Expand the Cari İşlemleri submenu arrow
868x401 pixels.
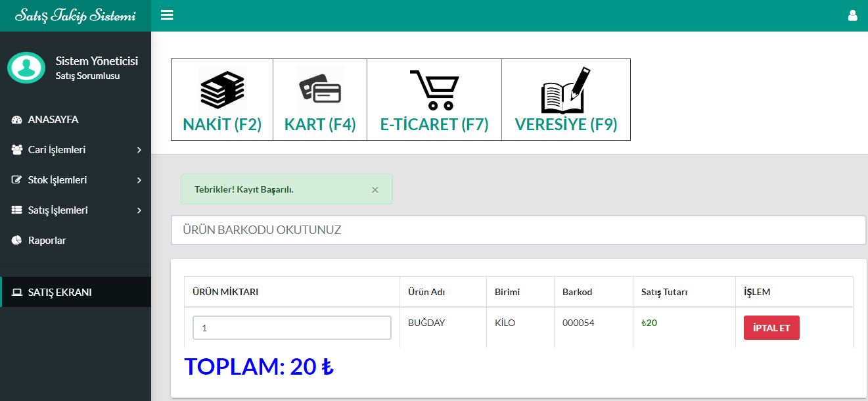coord(139,150)
